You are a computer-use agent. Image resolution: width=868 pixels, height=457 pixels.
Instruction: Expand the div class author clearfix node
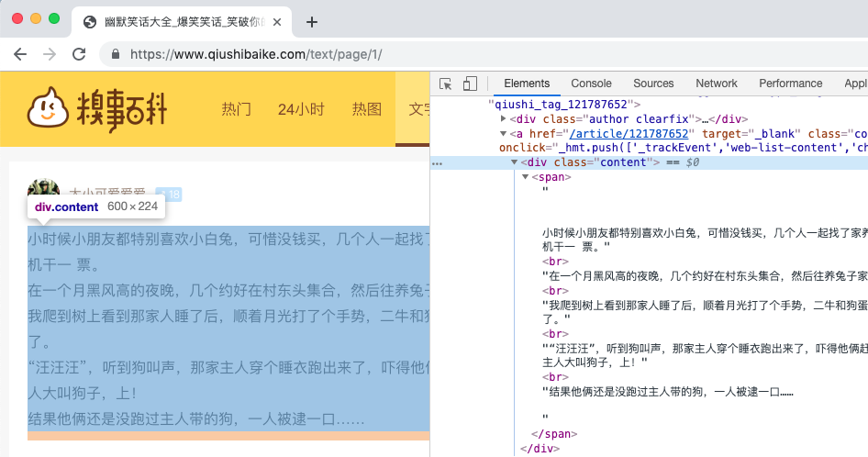(x=503, y=118)
